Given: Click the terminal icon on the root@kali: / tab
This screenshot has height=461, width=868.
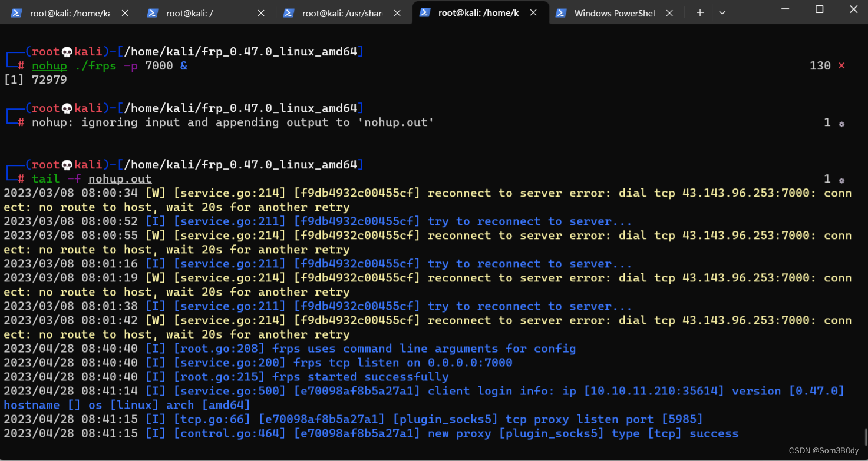Looking at the screenshot, I should pos(152,12).
